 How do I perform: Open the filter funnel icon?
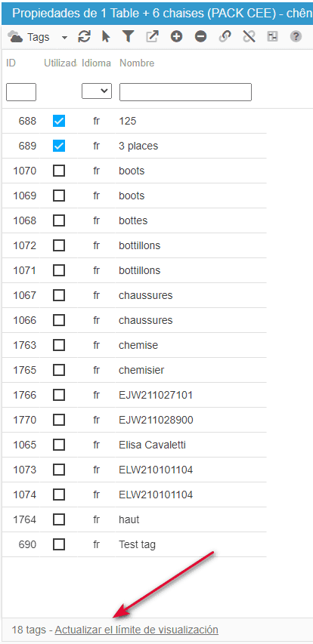pyautogui.click(x=129, y=37)
